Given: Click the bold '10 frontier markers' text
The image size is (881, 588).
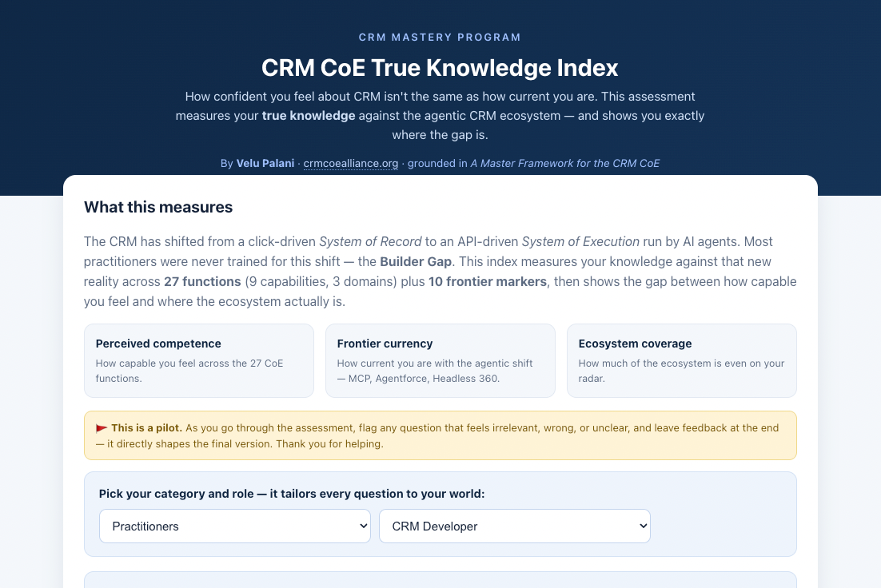Looking at the screenshot, I should point(488,282).
